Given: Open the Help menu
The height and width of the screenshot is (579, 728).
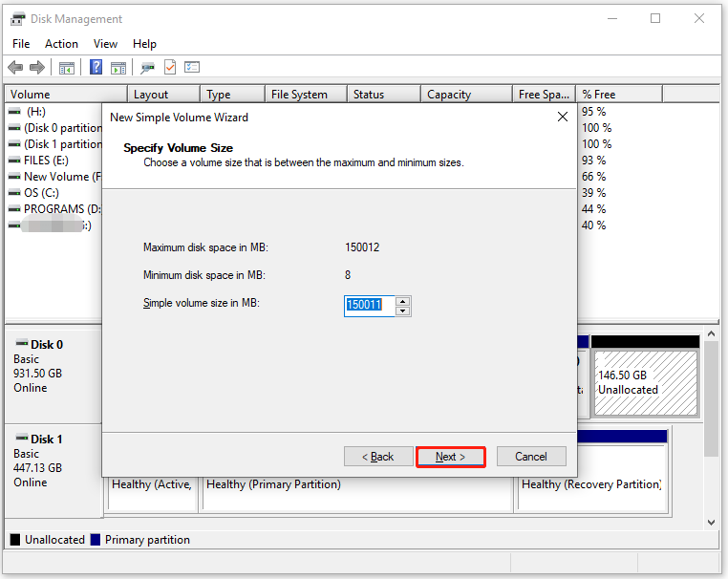Looking at the screenshot, I should (144, 44).
